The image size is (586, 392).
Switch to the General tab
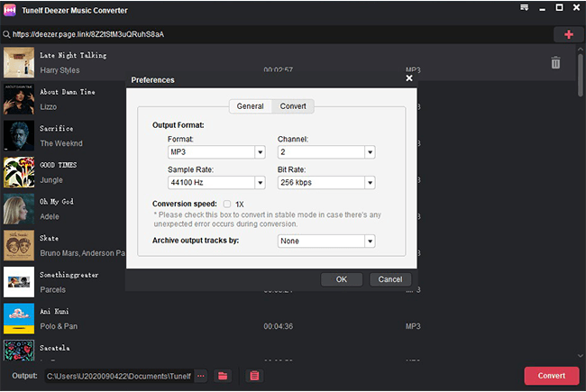pos(250,106)
